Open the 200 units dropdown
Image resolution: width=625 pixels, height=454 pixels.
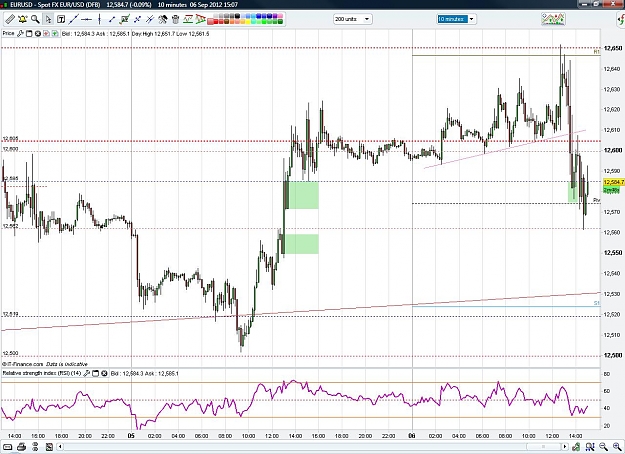click(367, 19)
